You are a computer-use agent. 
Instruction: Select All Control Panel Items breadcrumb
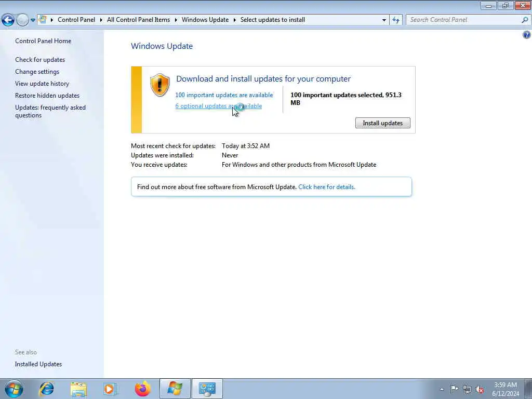pyautogui.click(x=138, y=20)
